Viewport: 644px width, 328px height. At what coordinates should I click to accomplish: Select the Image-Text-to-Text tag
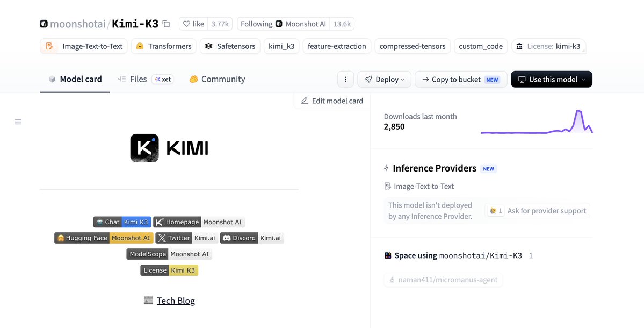pyautogui.click(x=84, y=46)
